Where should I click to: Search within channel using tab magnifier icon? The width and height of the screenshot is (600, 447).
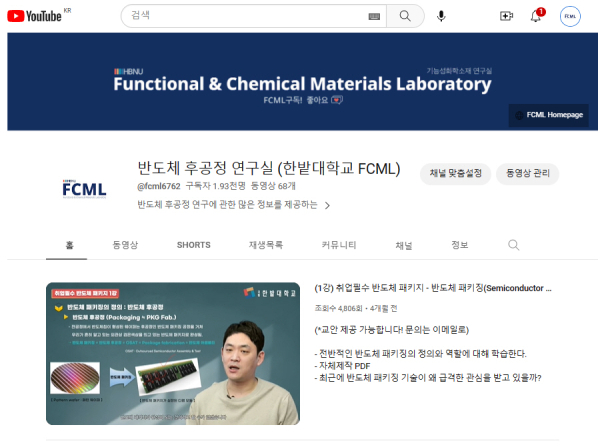pos(514,245)
